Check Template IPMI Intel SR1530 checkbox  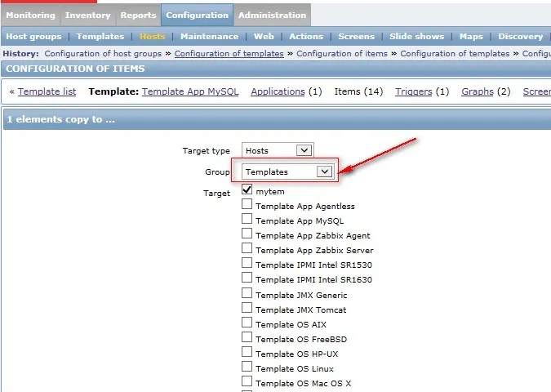247,263
